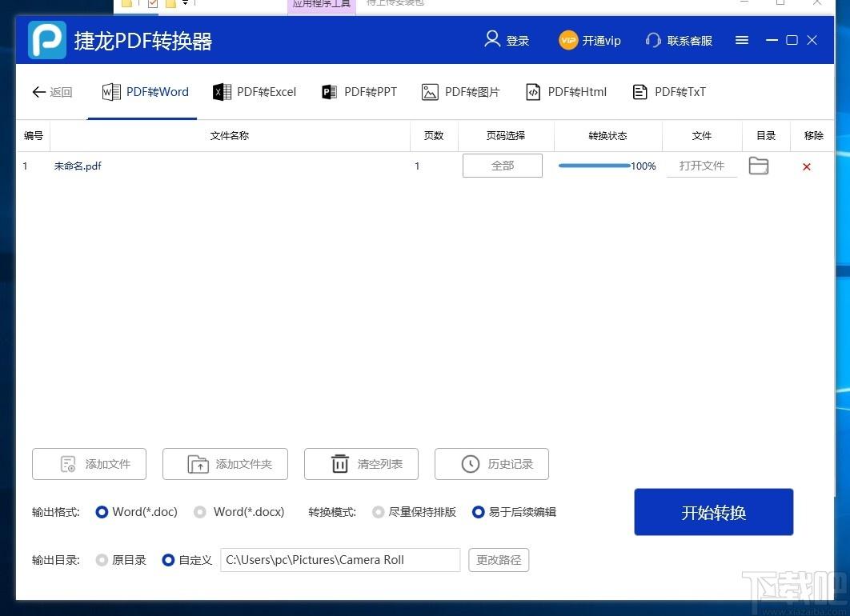The width and height of the screenshot is (850, 616).
Task: Select Word(*.doc) output format
Action: point(137,512)
